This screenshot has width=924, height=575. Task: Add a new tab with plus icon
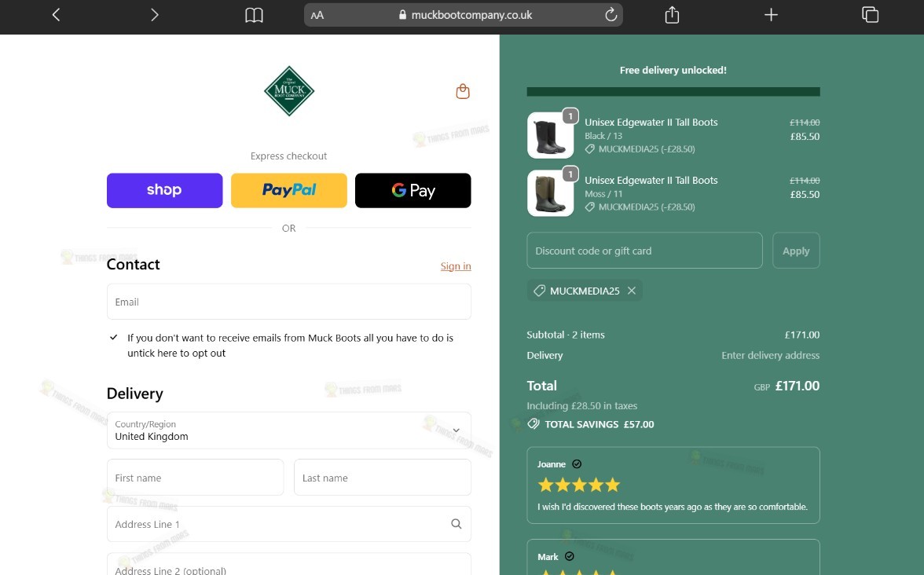(x=771, y=15)
